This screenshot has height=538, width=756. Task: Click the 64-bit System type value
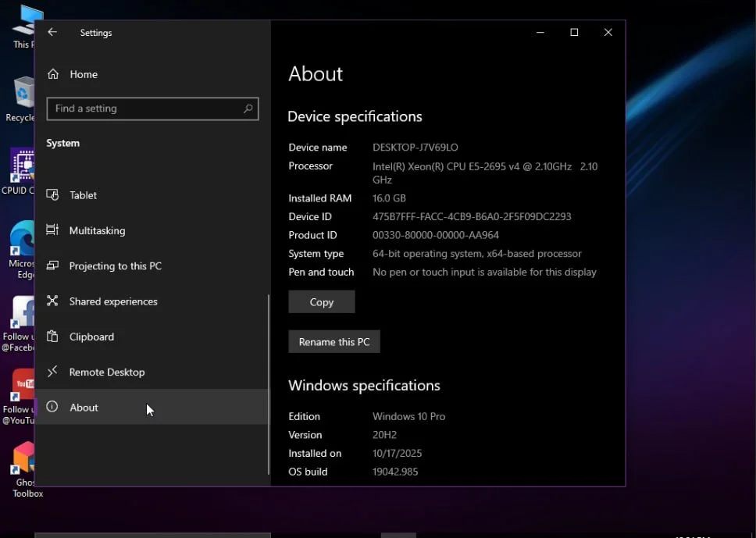[477, 254]
